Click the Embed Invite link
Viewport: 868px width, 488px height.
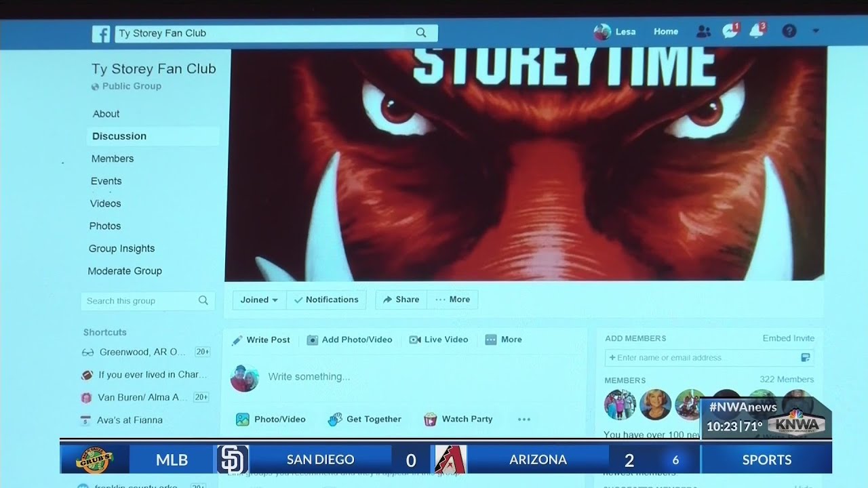[788, 338]
